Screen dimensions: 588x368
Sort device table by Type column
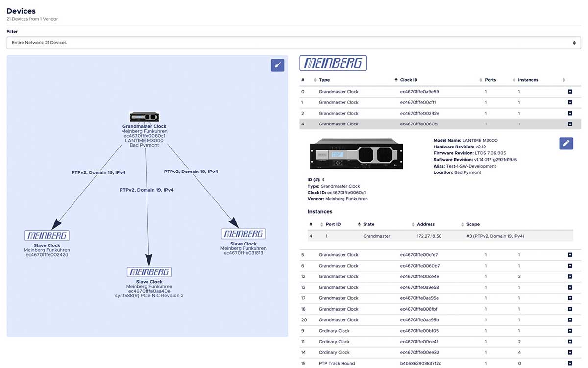(324, 80)
